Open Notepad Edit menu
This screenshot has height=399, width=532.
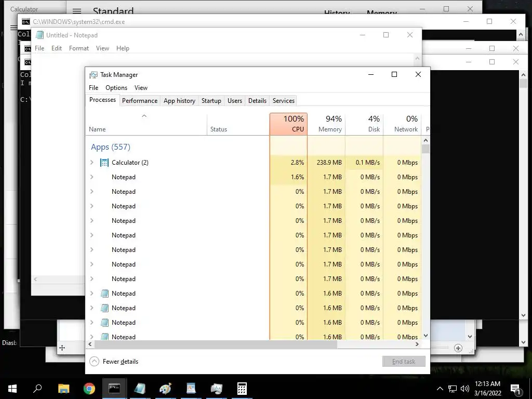(56, 48)
